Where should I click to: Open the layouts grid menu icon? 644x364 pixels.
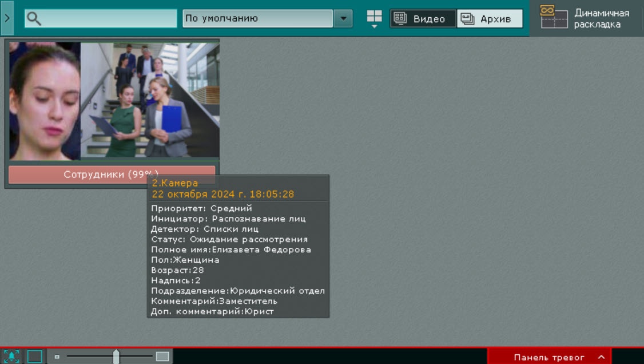(374, 18)
